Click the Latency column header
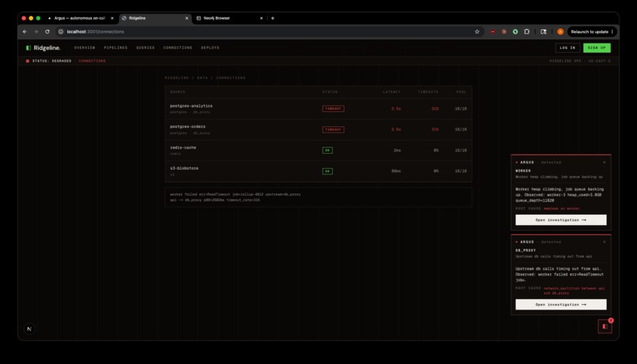 pyautogui.click(x=392, y=92)
